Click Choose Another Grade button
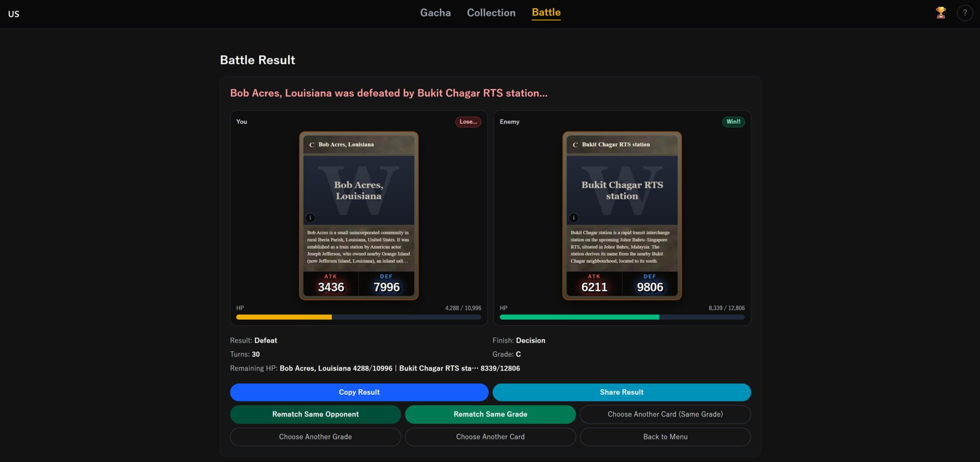Image resolution: width=980 pixels, height=462 pixels. [315, 437]
